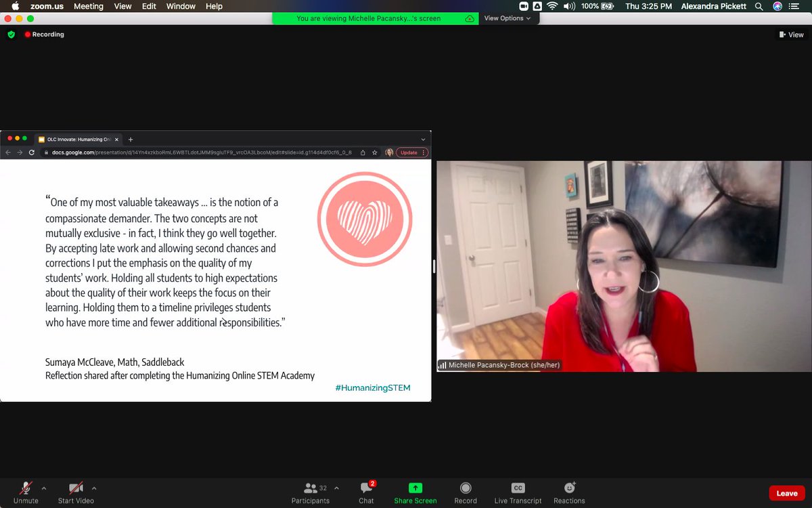Click the Zoom camera status icon in menu bar
This screenshot has height=508, width=812.
point(523,6)
